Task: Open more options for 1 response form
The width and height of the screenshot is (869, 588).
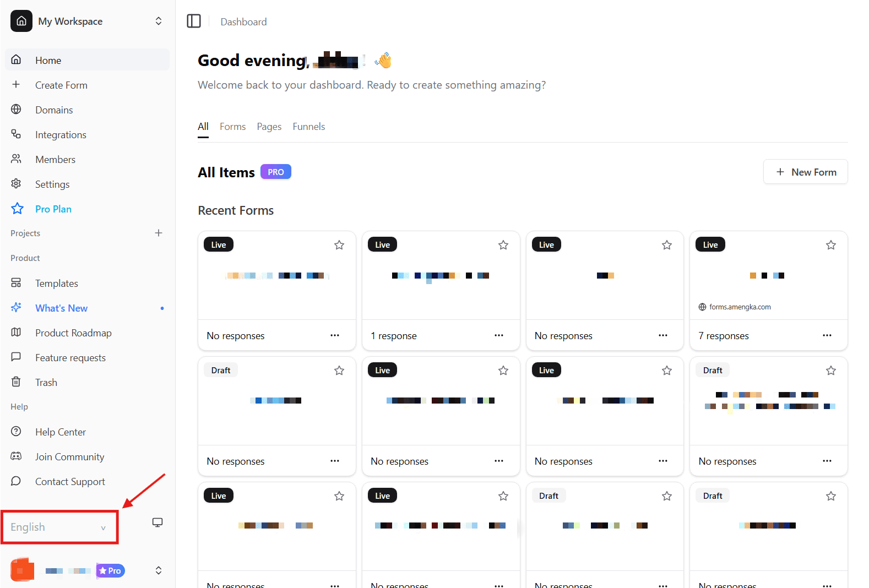Action: pos(499,335)
